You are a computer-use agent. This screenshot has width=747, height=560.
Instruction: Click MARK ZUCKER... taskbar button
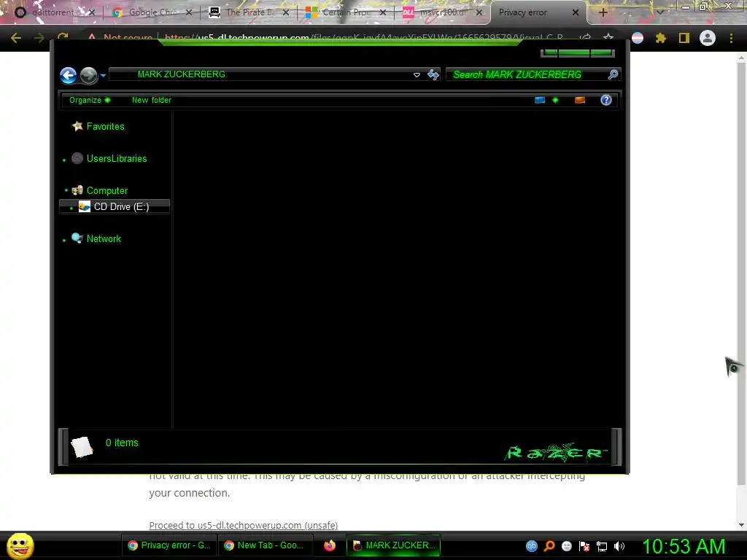coord(393,545)
